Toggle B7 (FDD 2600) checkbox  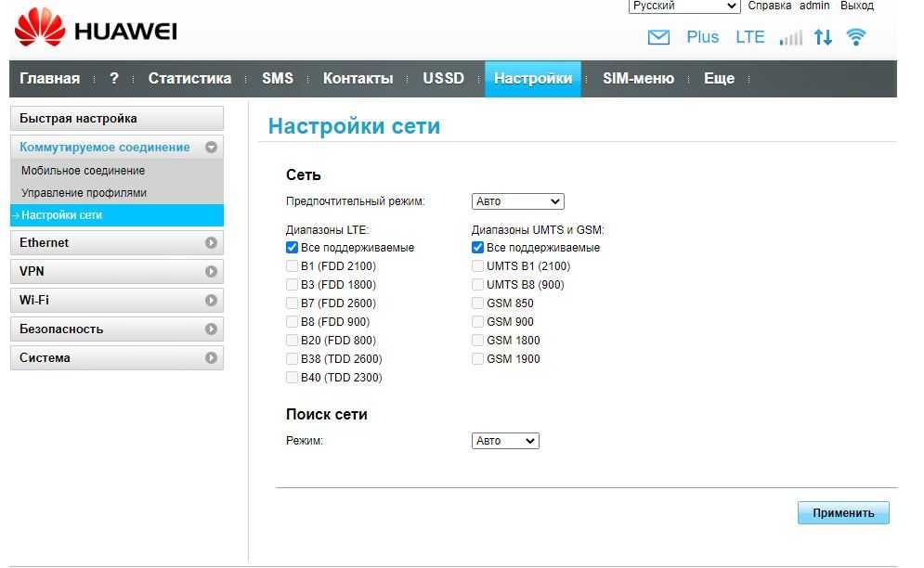pos(292,303)
